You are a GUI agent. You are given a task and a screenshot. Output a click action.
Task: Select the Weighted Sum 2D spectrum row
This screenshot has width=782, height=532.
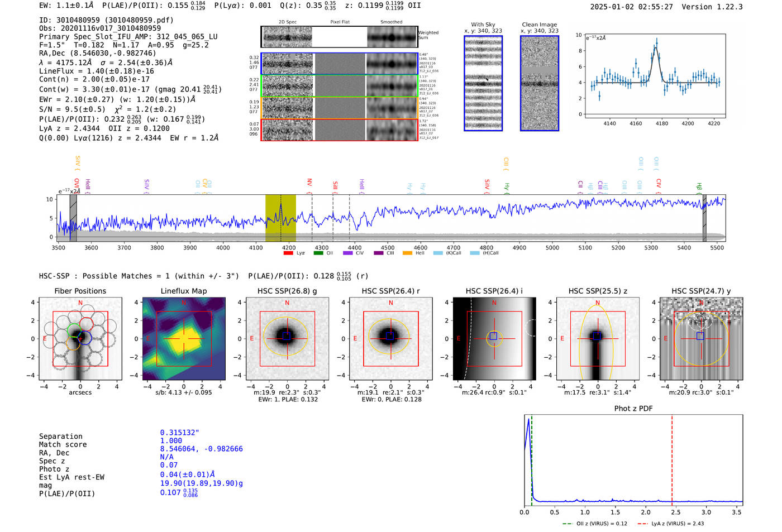click(340, 37)
